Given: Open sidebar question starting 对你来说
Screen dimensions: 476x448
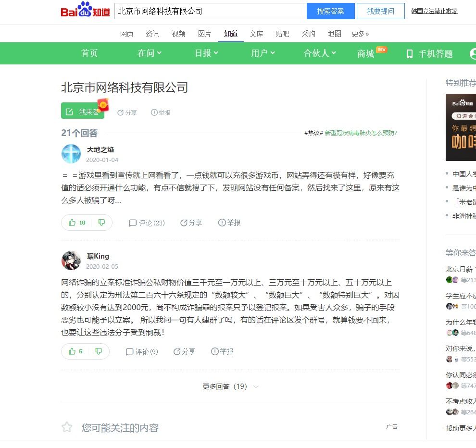Looking at the screenshot, I should point(461,348).
